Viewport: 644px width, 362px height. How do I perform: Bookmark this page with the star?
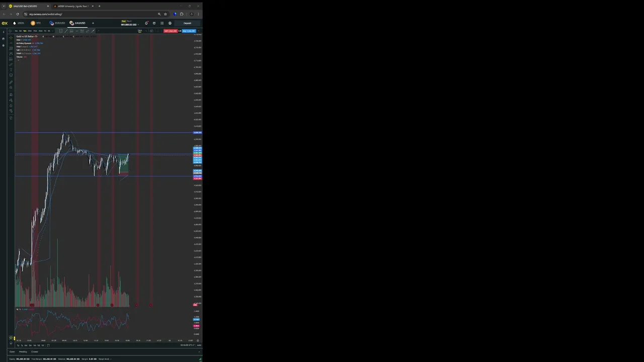point(166,14)
